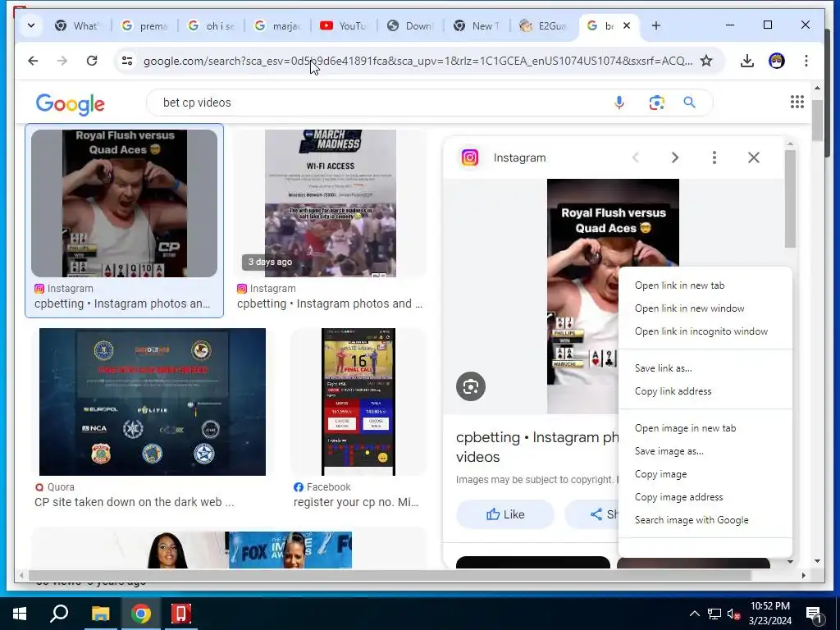Open Chrome downloads icon

(x=747, y=61)
